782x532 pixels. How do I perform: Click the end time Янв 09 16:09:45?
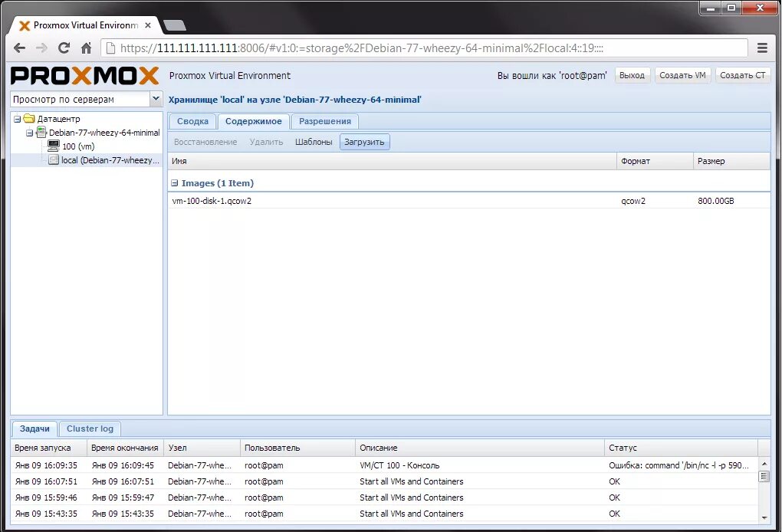pos(123,465)
